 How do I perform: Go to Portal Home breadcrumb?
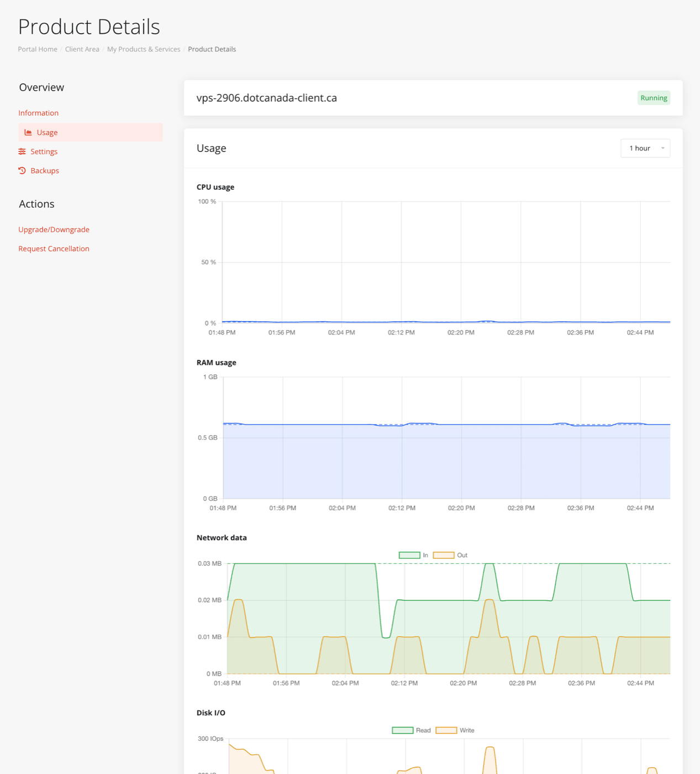38,49
